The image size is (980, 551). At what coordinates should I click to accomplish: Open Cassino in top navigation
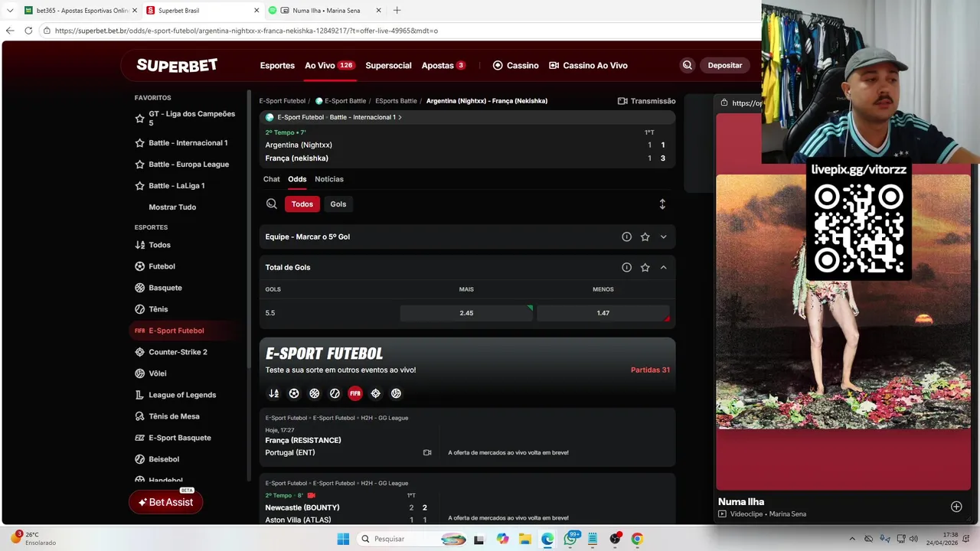click(515, 65)
